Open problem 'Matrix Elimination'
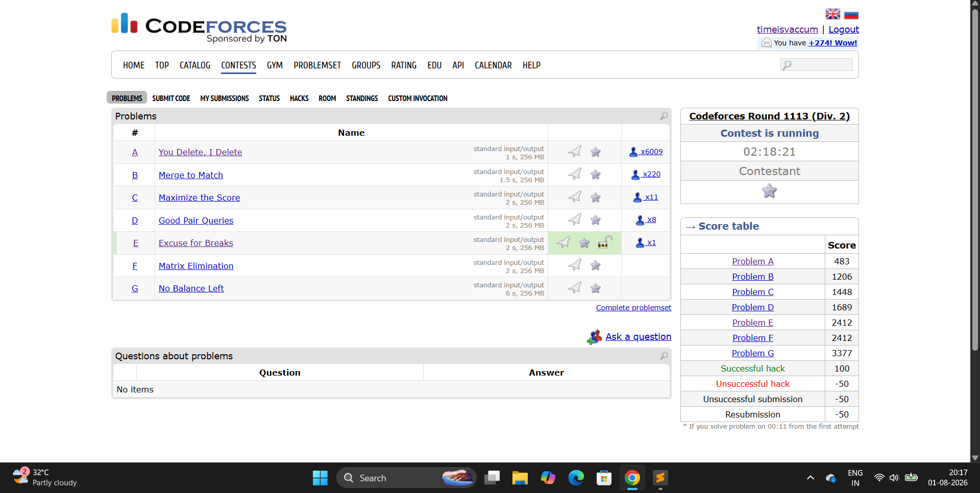Screen dimensions: 980x493 pos(196,266)
